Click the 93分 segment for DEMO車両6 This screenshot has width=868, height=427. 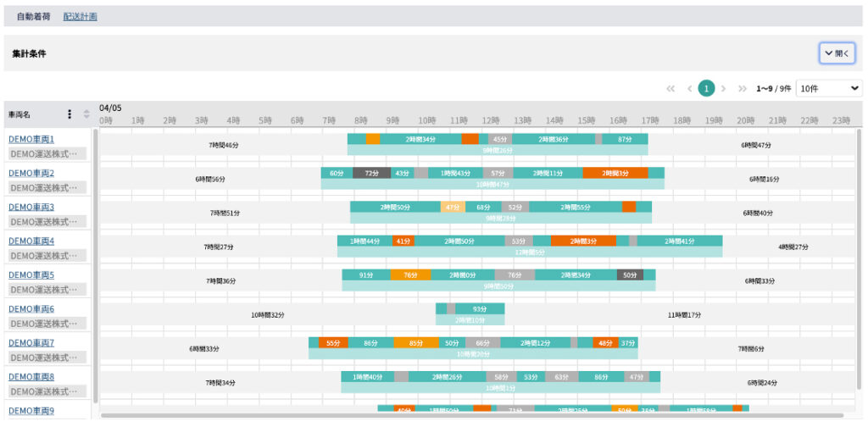point(480,309)
